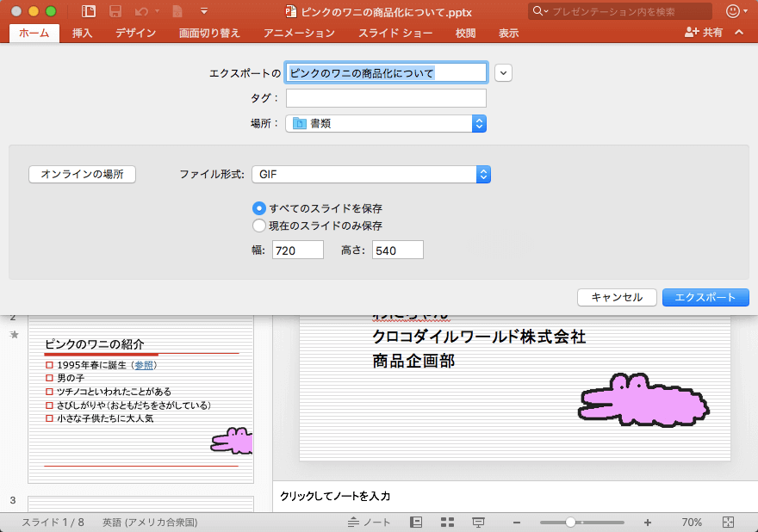Start slide show view icon

click(479, 523)
